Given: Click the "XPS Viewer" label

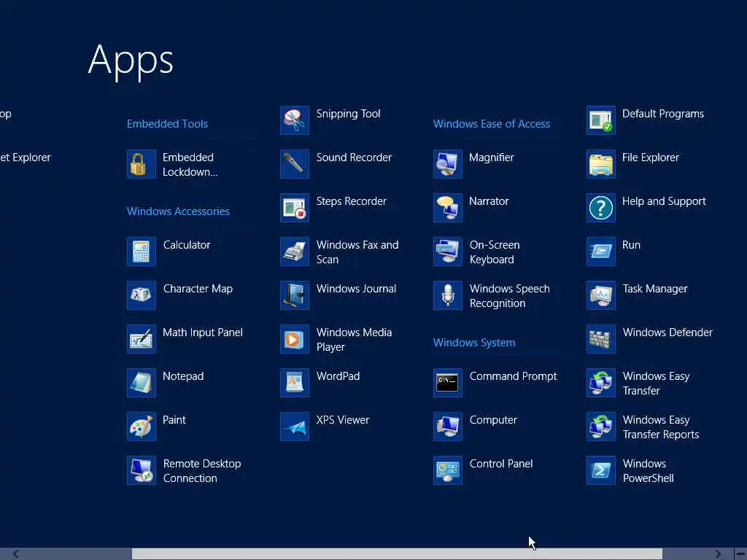Looking at the screenshot, I should click(343, 420).
